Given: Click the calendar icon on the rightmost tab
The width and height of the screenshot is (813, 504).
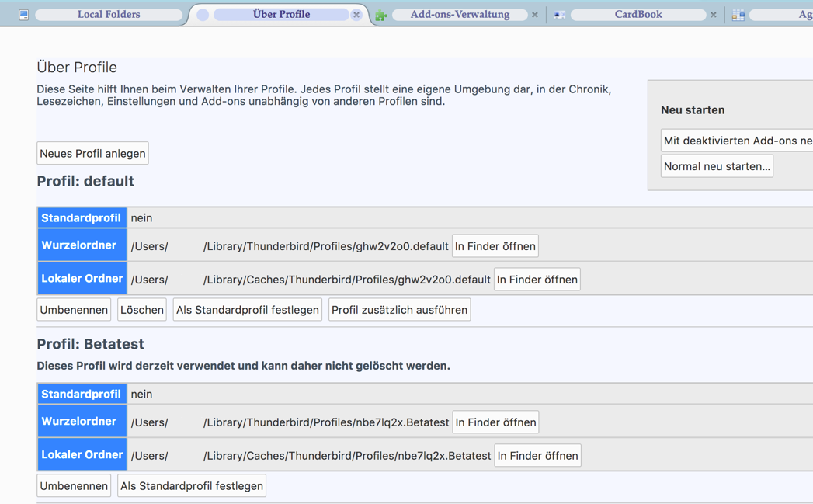Looking at the screenshot, I should [x=738, y=16].
